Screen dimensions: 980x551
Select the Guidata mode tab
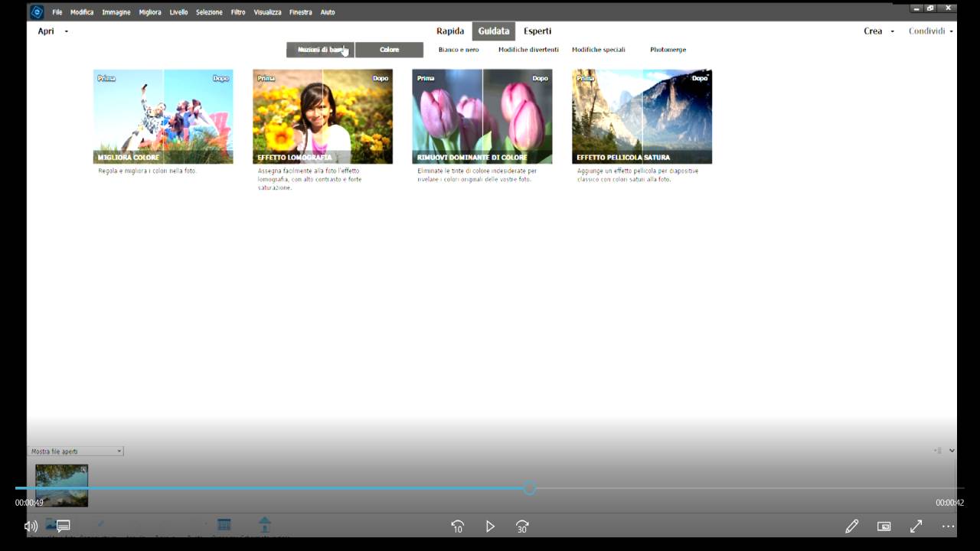494,31
